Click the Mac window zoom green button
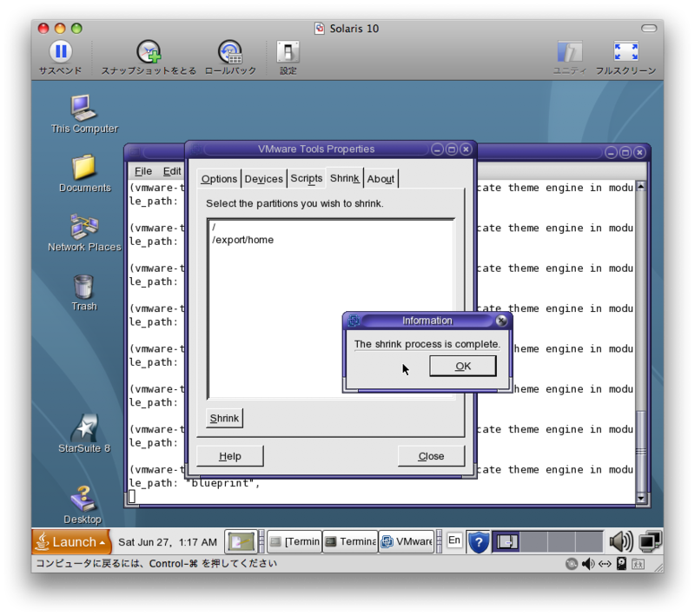 [x=76, y=29]
